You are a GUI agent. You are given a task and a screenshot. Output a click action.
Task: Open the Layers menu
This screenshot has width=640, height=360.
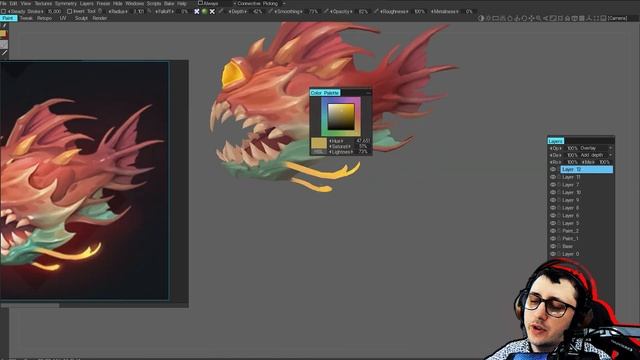(87, 3)
